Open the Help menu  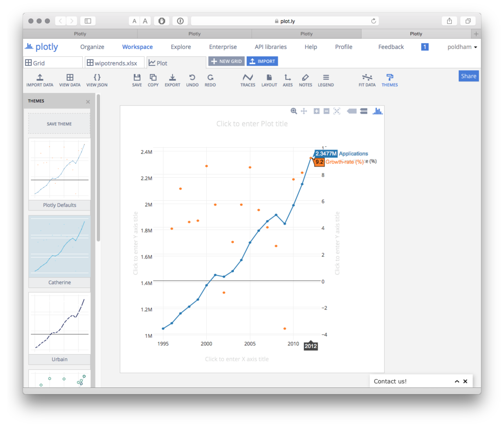pyautogui.click(x=311, y=47)
